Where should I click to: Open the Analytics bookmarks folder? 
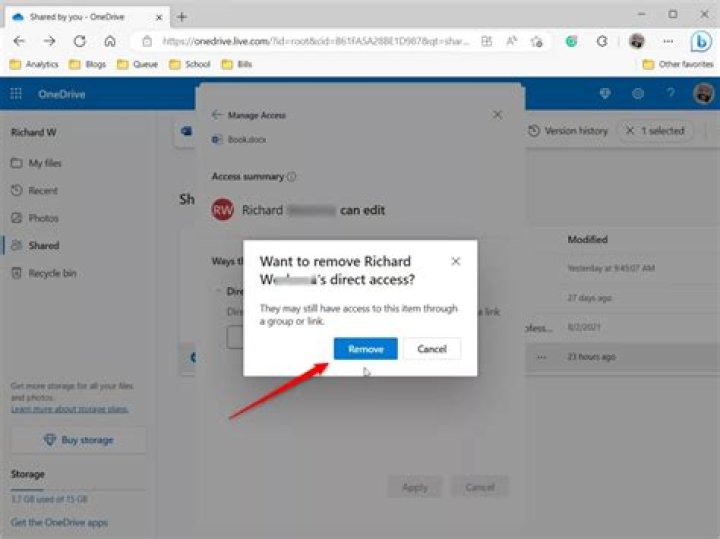click(34, 64)
